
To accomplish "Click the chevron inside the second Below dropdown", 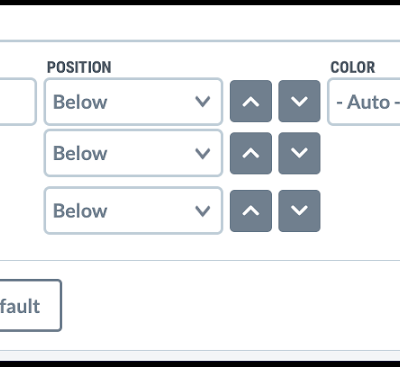I will 203,153.
